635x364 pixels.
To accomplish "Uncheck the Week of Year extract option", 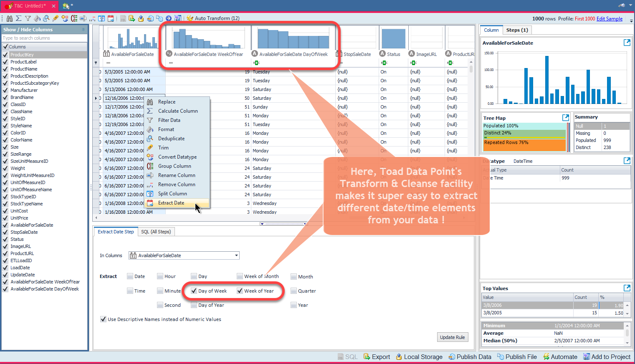I will tap(240, 291).
